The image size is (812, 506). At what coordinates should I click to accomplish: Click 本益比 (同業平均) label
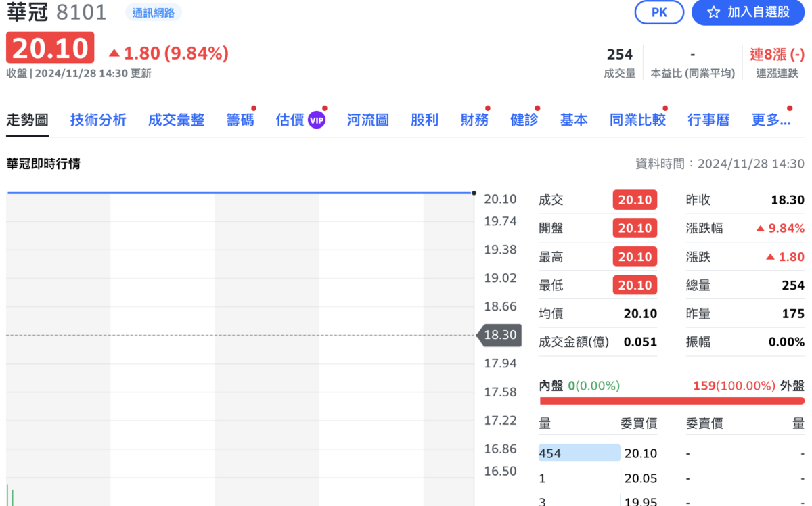693,73
